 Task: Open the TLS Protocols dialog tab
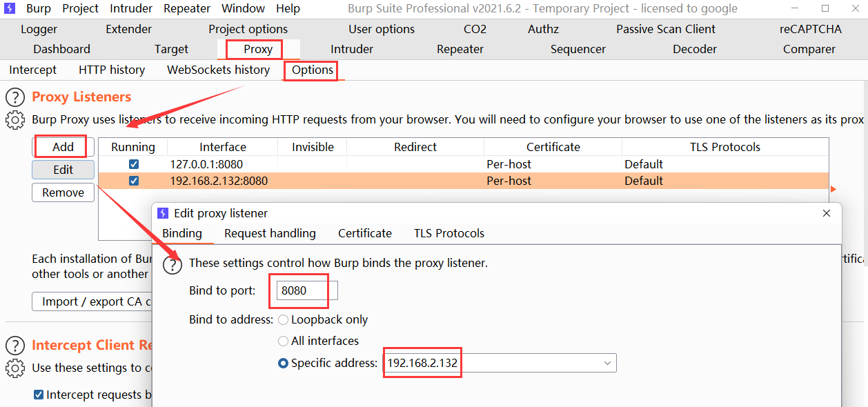click(449, 233)
